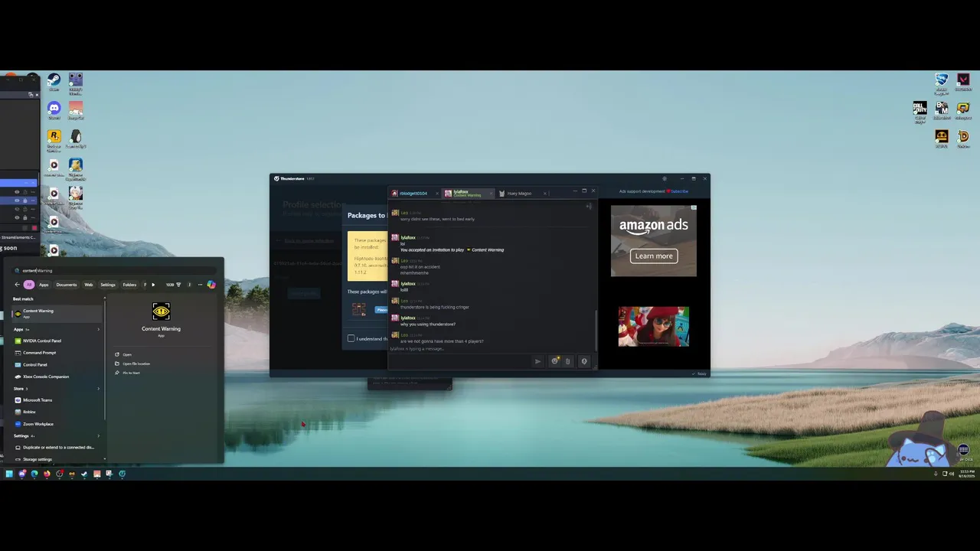The width and height of the screenshot is (980, 551).
Task: Open the Discord desktop shortcut
Action: click(x=54, y=110)
